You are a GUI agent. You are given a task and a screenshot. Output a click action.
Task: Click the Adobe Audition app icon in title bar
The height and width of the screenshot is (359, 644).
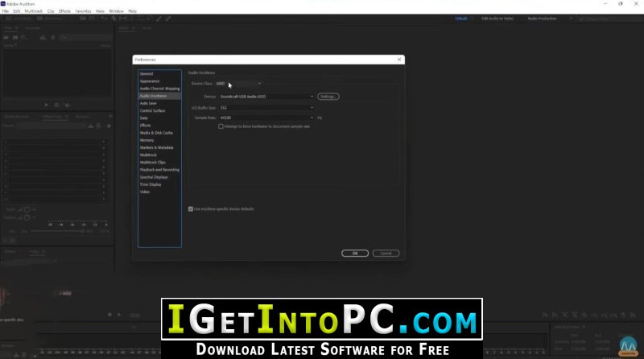coord(3,4)
